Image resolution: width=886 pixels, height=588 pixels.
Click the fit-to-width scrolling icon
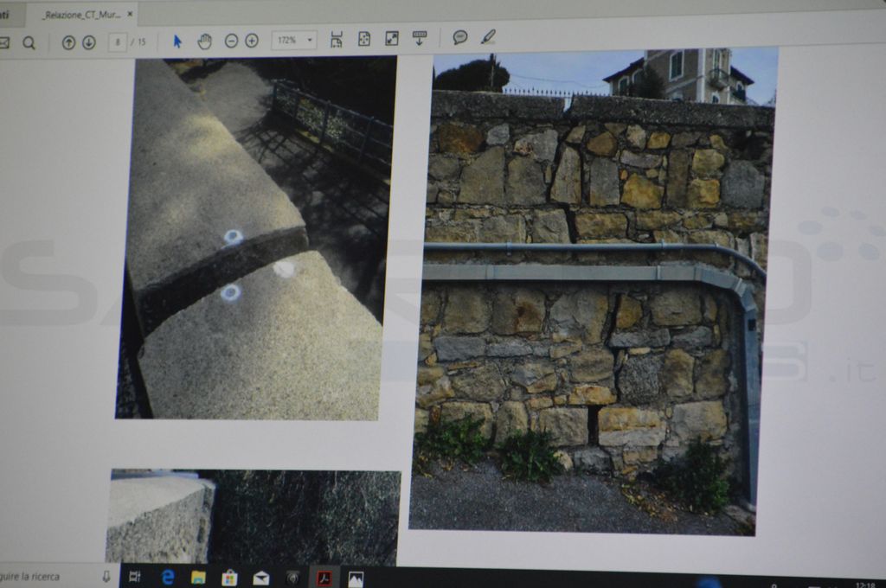(x=337, y=39)
